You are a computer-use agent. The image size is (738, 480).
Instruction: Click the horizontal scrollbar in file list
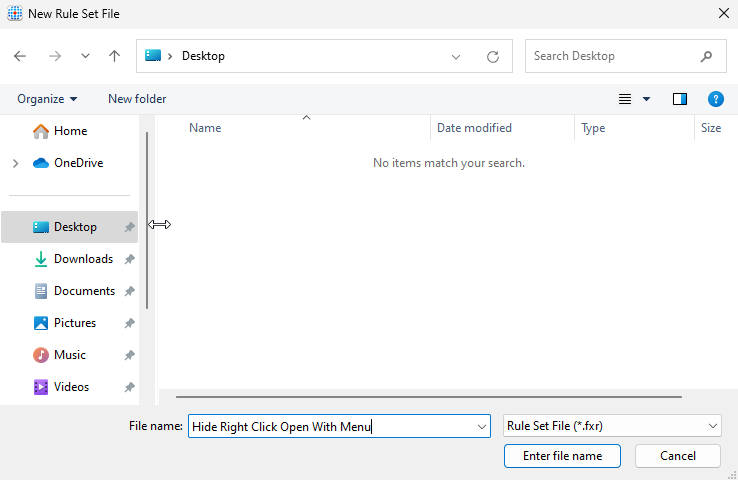tap(420, 397)
